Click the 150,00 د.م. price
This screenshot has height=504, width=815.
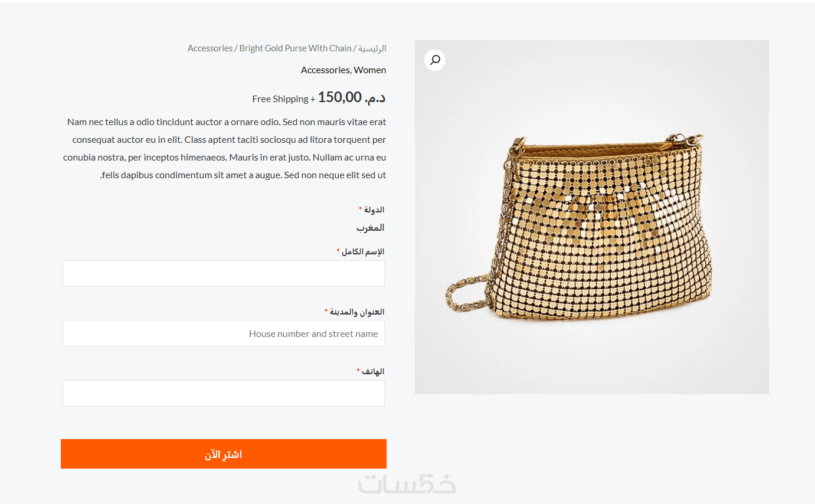pos(352,97)
